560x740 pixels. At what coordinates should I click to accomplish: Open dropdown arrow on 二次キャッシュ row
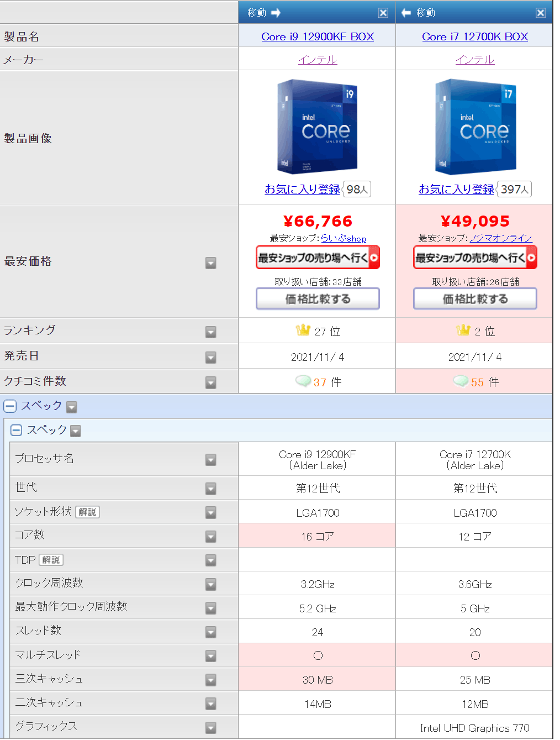pos(210,704)
